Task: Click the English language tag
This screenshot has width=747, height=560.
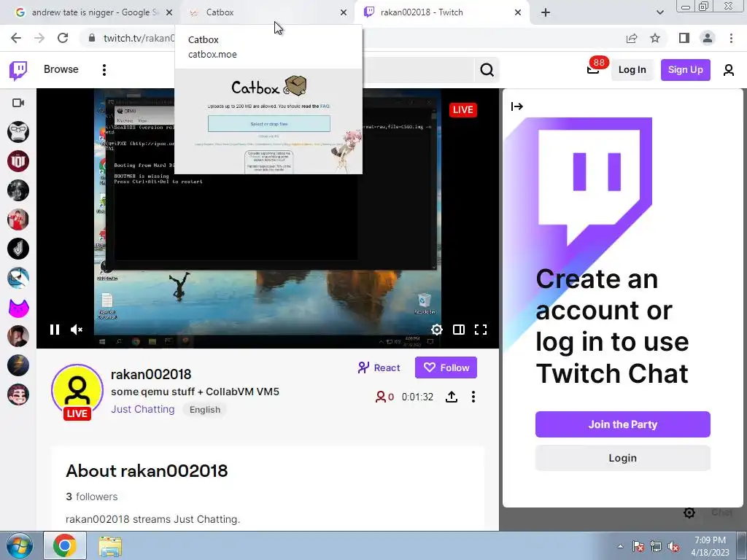Action: tap(205, 410)
